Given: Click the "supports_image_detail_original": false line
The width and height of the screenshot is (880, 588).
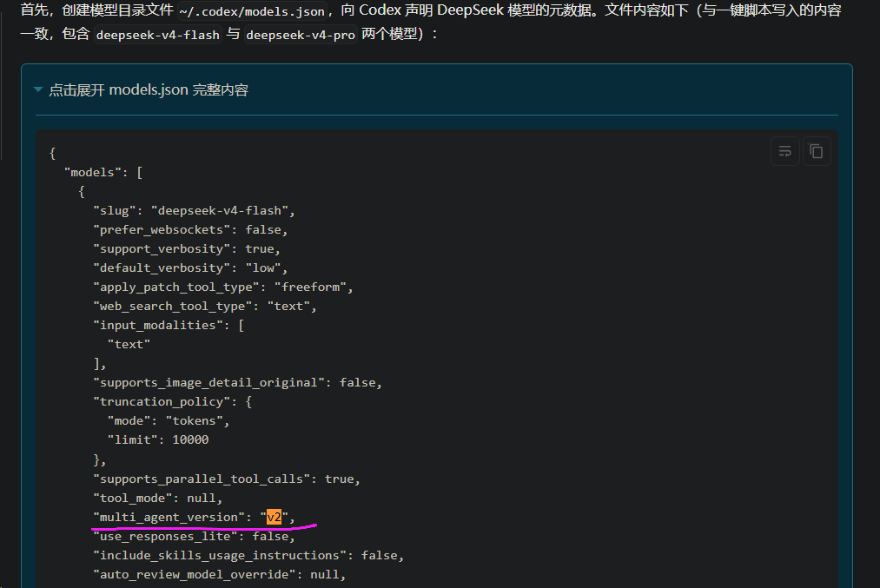Looking at the screenshot, I should point(237,382).
